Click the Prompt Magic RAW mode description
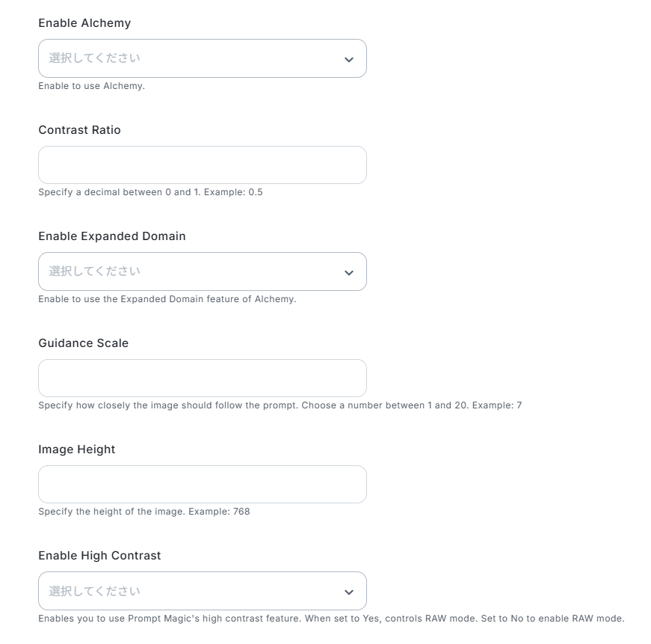 [x=331, y=619]
